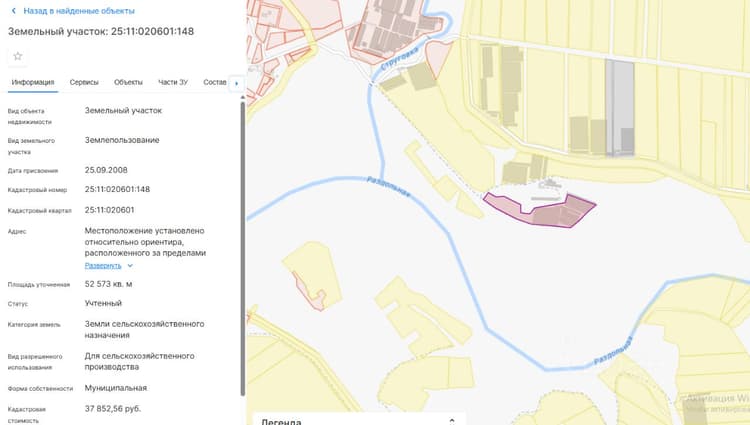Screen dimensions: 750x425
Task: Select the Части ЗУ tab
Action: (x=173, y=82)
